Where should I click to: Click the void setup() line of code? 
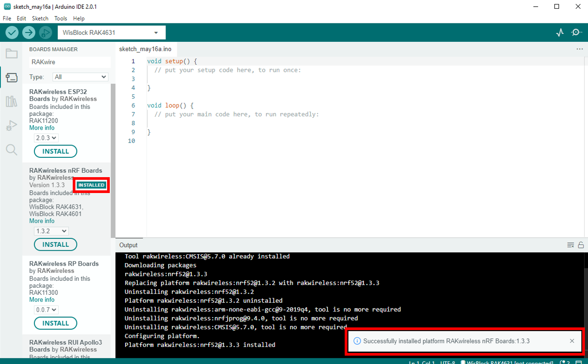pos(172,61)
